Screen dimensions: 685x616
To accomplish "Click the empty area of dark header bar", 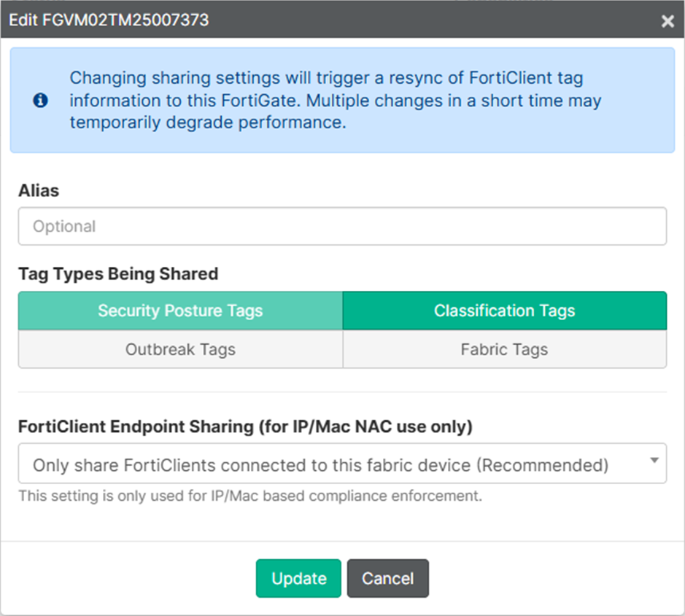I will (438, 20).
